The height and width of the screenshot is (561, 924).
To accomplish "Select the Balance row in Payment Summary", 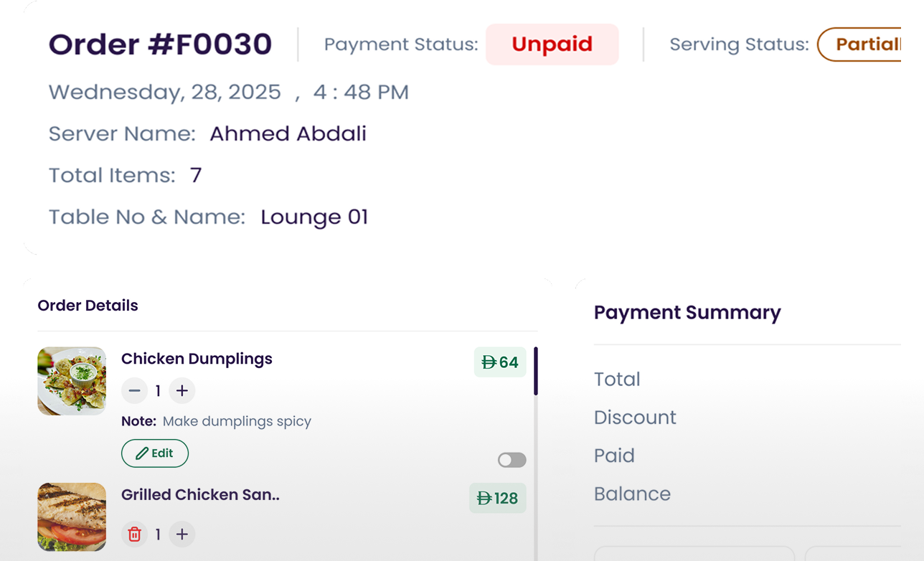I will click(632, 494).
